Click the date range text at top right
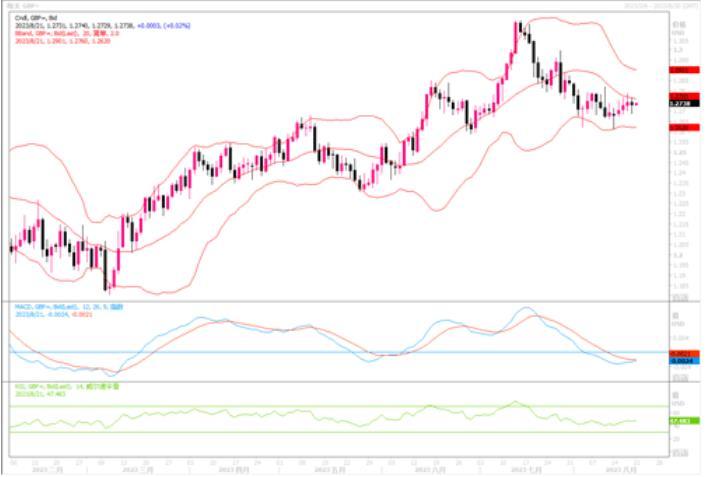Image resolution: width=706 pixels, height=477 pixels. tap(660, 7)
